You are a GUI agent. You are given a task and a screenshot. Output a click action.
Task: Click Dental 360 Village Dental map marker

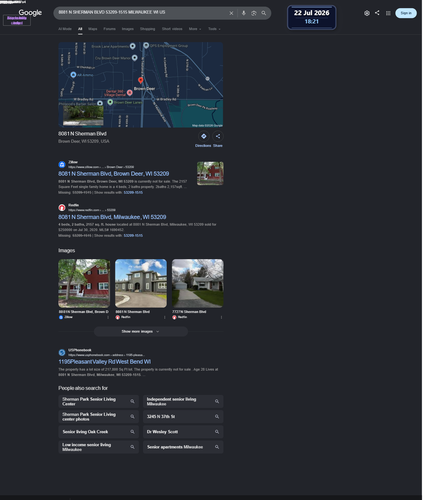[129, 93]
